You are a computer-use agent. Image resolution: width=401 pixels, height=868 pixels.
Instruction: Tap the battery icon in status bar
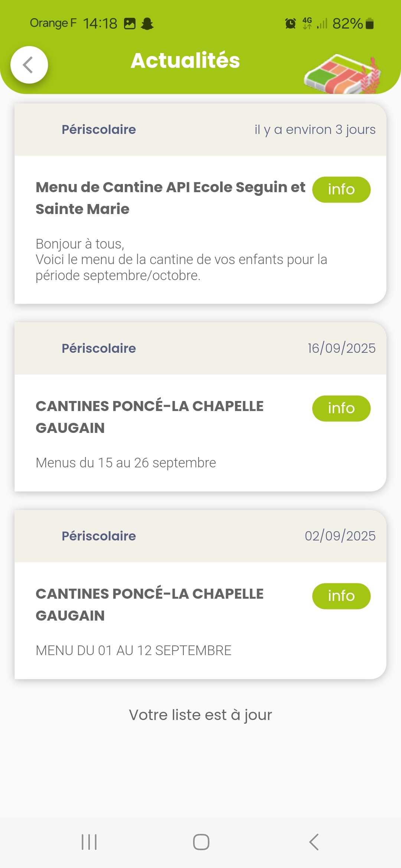tap(369, 24)
